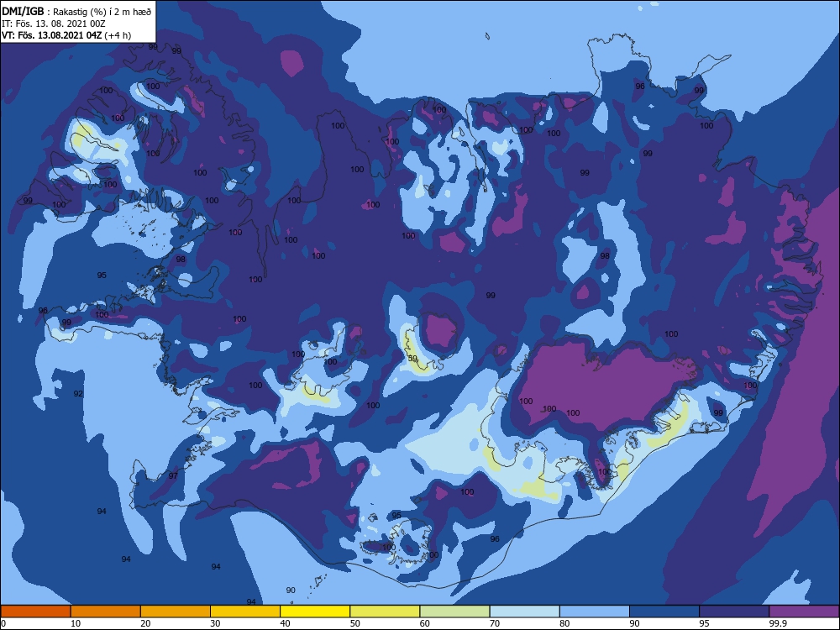Select the legend tick label '80'
This screenshot has width=840, height=630.
[564, 623]
